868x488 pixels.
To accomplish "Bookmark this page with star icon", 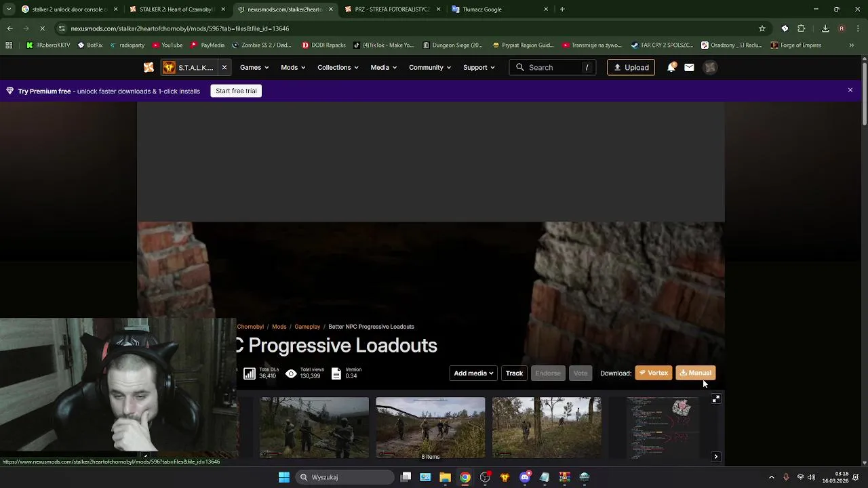I will (x=762, y=28).
